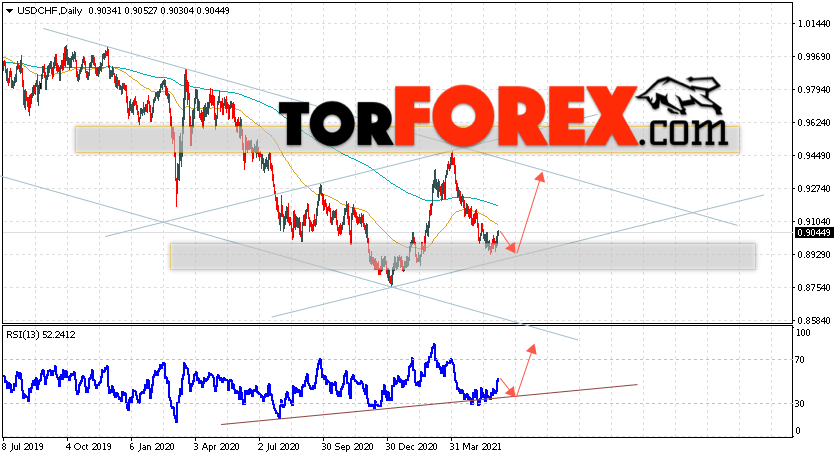Click RSI axis level 70
This screenshot has width=838, height=458.
[800, 360]
